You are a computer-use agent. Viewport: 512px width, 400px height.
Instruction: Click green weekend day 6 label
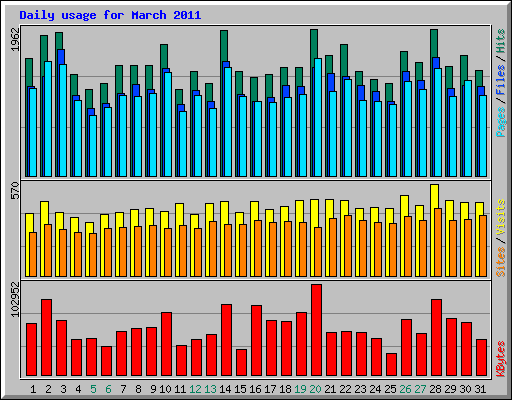pos(108,389)
